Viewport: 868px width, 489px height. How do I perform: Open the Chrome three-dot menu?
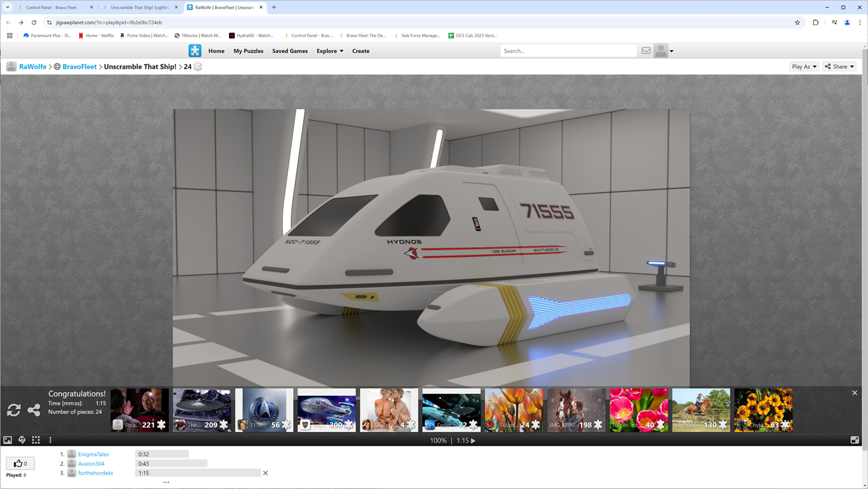pos(860,23)
